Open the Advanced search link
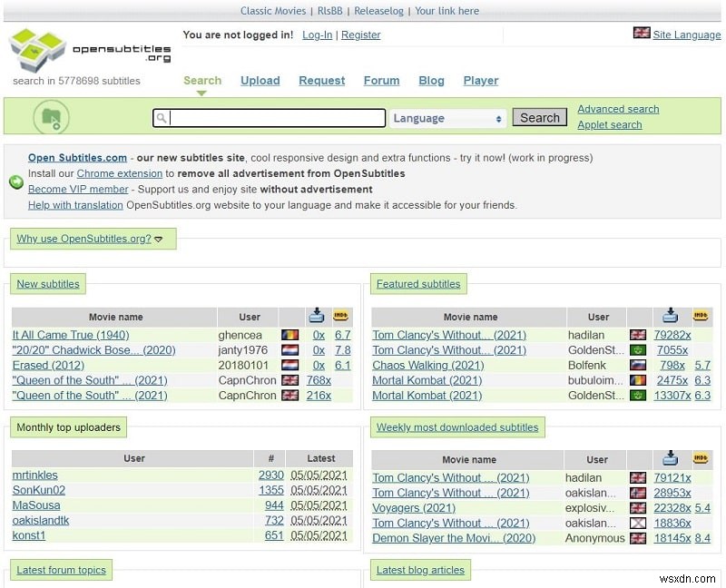Viewport: 726px width, 588px height. 618,109
